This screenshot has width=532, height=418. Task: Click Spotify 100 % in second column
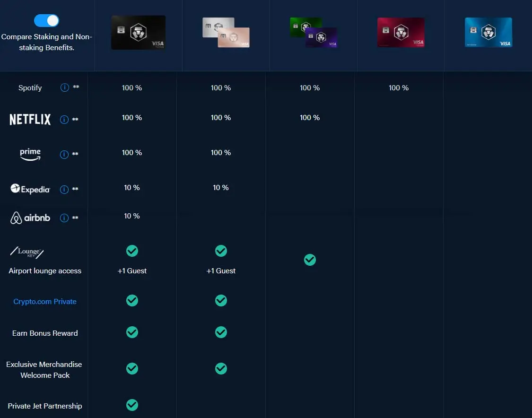point(221,88)
